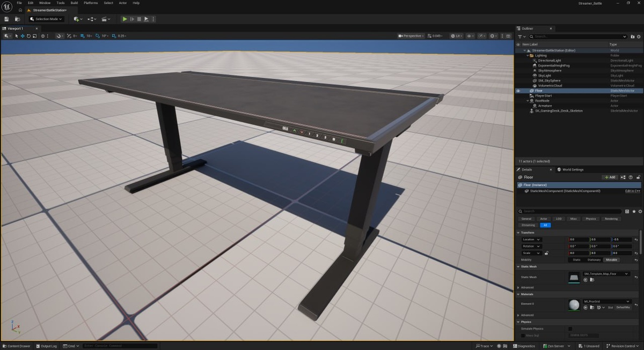Open the Edit menu
The width and height of the screenshot is (644, 350).
tap(31, 3)
